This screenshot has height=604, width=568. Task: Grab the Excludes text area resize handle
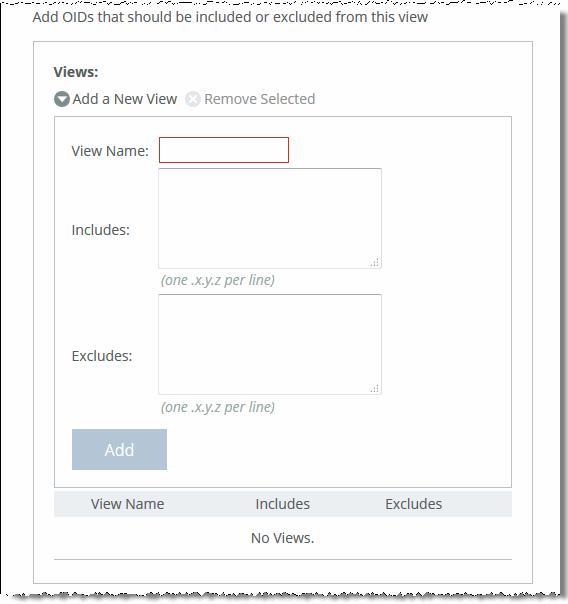click(x=375, y=388)
